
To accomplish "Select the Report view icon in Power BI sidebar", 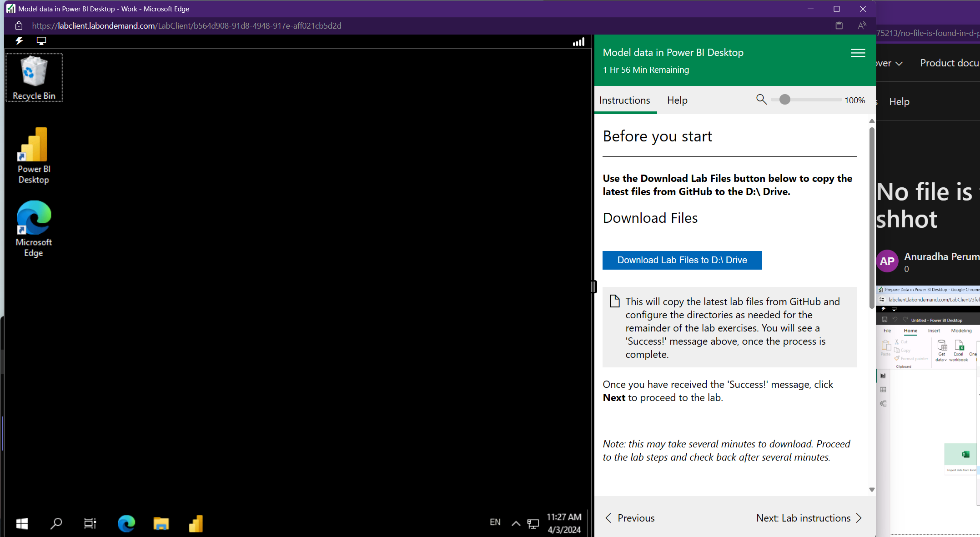I will [884, 376].
